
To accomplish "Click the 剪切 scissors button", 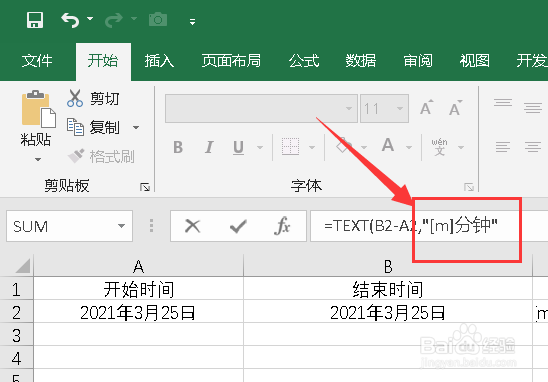I will pyautogui.click(x=93, y=99).
